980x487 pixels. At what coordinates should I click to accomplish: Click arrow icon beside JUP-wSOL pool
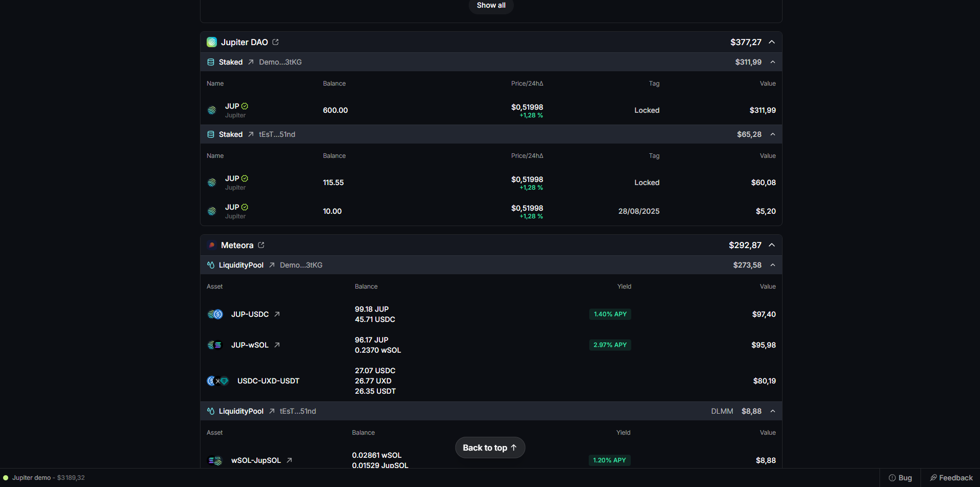(x=277, y=345)
